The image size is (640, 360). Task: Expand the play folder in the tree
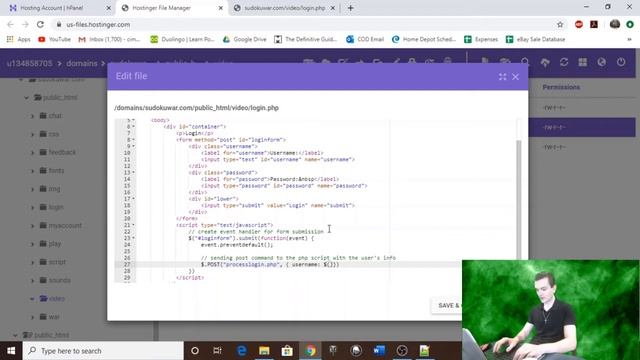[32, 244]
